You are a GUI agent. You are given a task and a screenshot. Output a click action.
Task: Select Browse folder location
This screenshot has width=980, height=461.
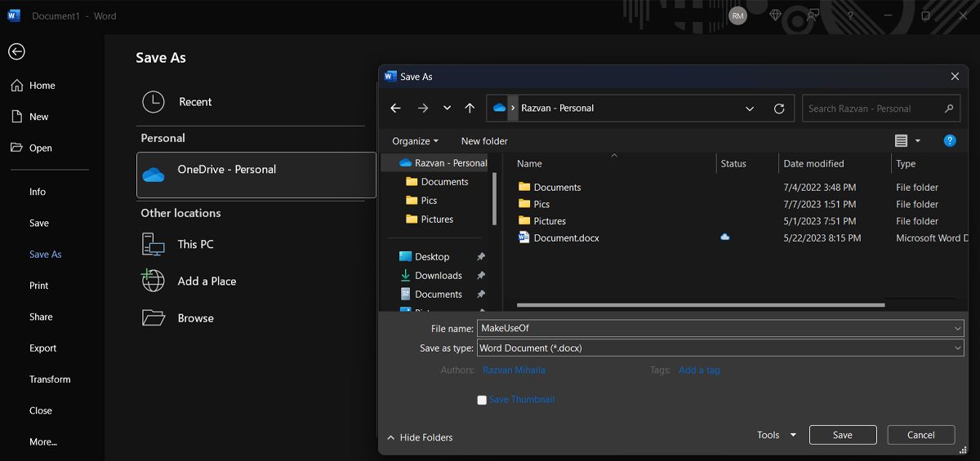pos(195,318)
